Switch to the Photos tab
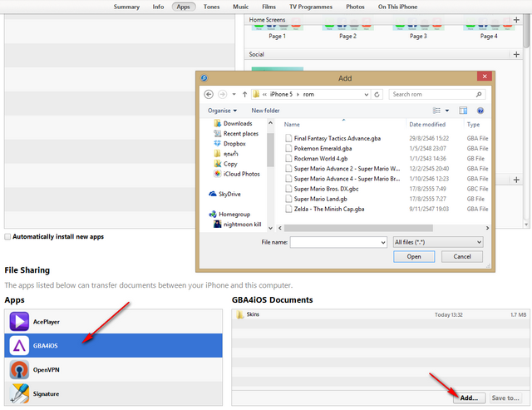532x410 pixels. 355,7
